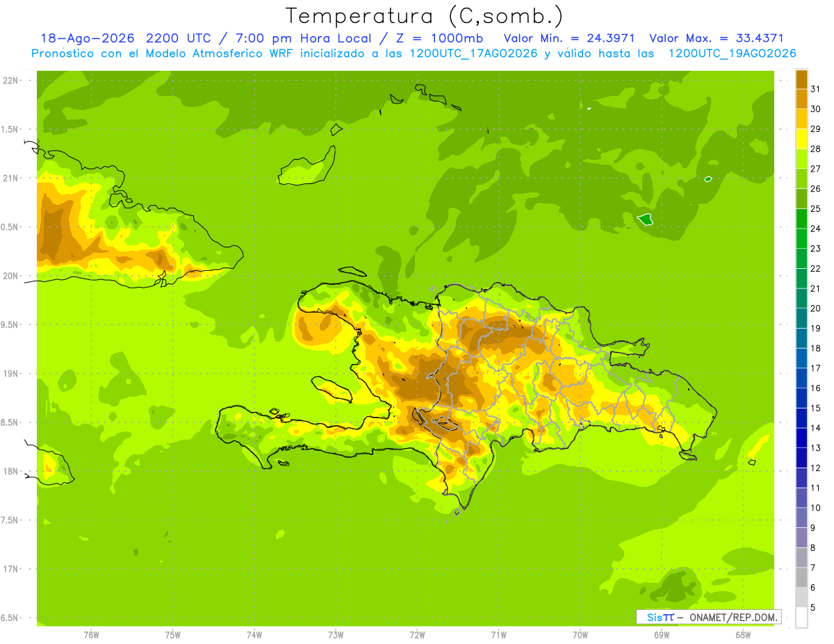Click the initialization time "1200UTC_17AGO2026"
Viewport: 834px width, 644px height.
click(x=473, y=53)
